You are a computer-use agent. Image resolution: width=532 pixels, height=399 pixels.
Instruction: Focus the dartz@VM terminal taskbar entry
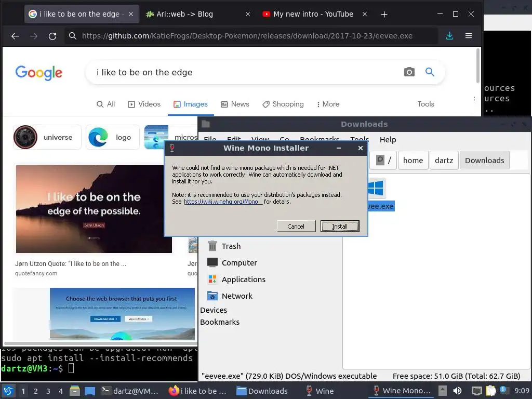click(x=129, y=391)
